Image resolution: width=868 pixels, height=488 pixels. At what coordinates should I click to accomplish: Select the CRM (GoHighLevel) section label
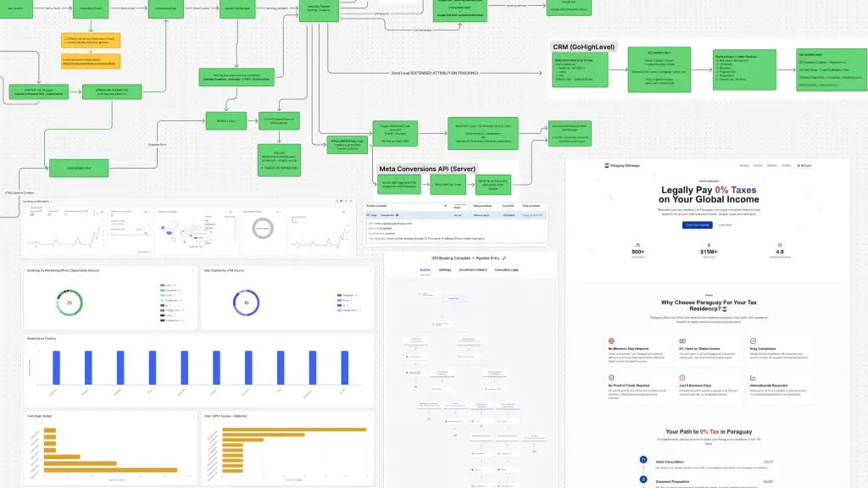pos(583,47)
